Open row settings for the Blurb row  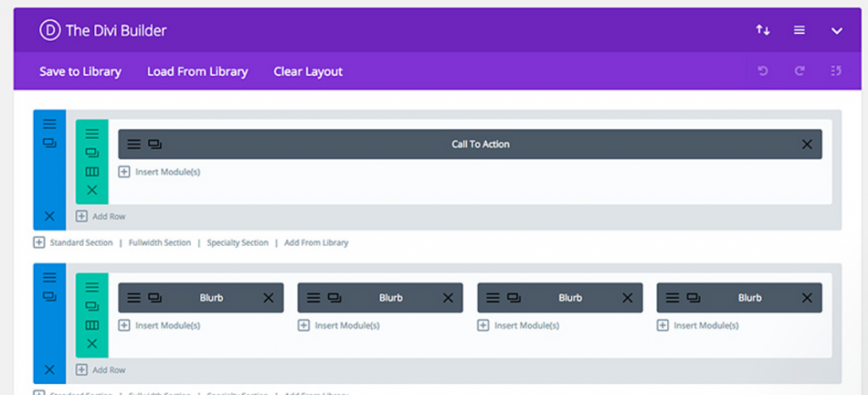pyautogui.click(x=92, y=287)
